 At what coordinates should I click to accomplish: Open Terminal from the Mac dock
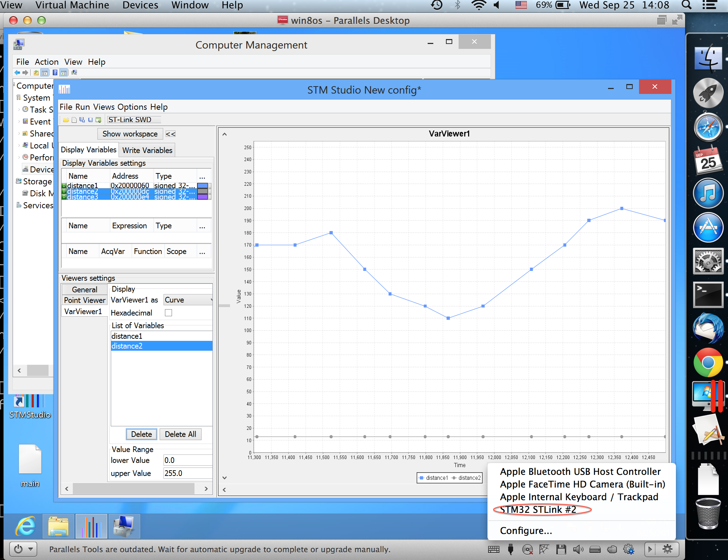click(708, 295)
